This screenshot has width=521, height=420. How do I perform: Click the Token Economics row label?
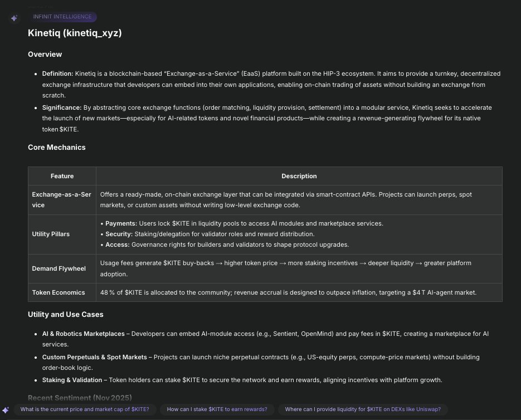(59, 292)
